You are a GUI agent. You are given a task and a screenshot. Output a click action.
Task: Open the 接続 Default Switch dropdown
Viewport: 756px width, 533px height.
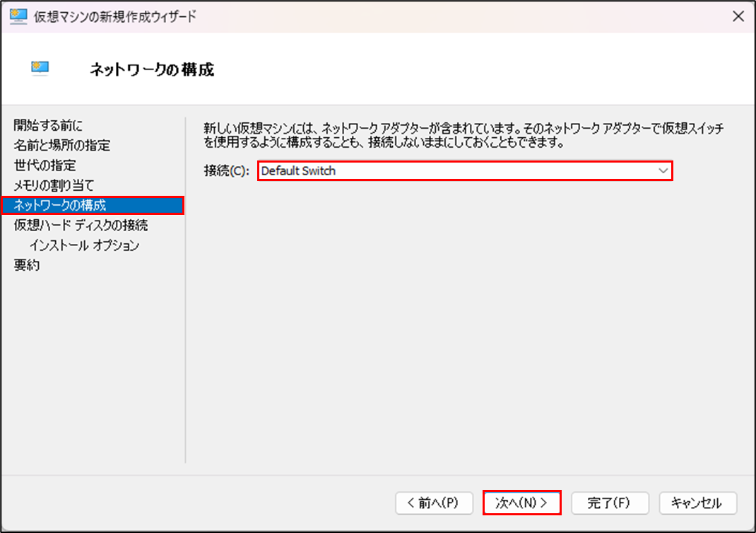pyautogui.click(x=465, y=171)
